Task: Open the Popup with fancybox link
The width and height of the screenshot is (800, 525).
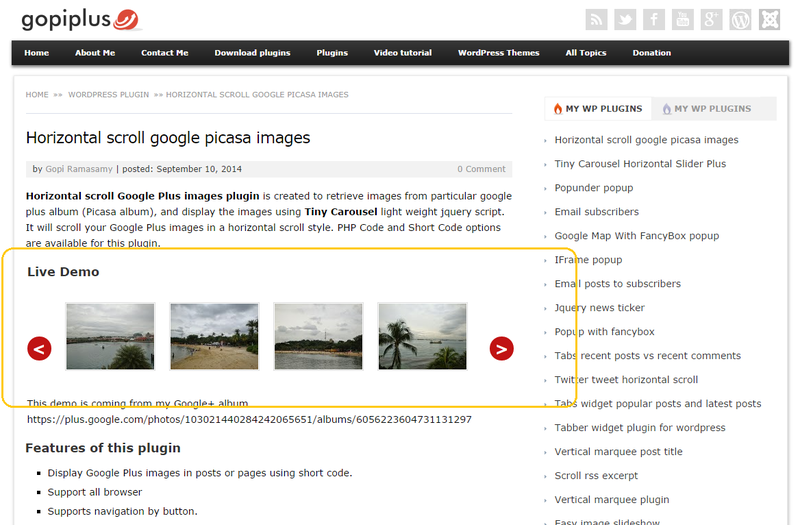Action: [x=605, y=332]
